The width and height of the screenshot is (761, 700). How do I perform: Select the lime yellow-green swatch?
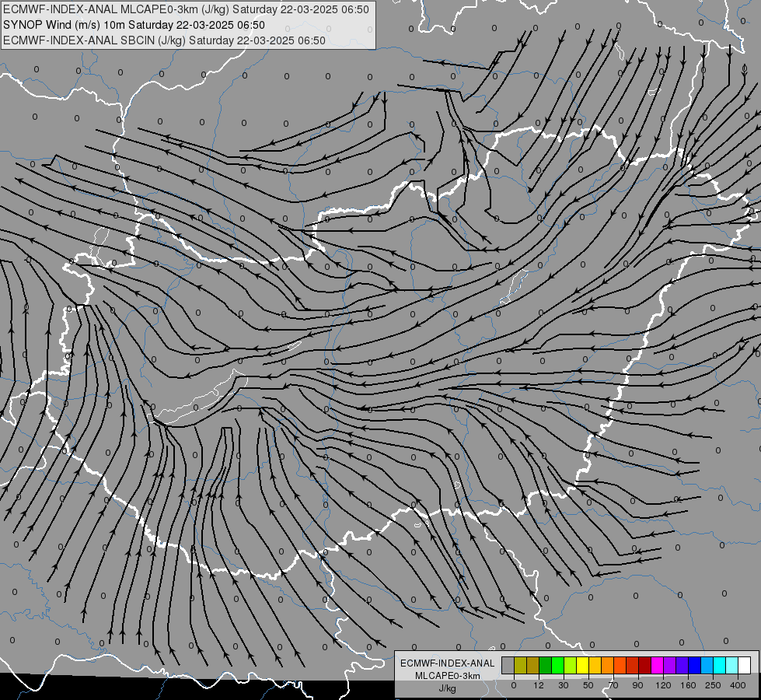pyautogui.click(x=571, y=665)
